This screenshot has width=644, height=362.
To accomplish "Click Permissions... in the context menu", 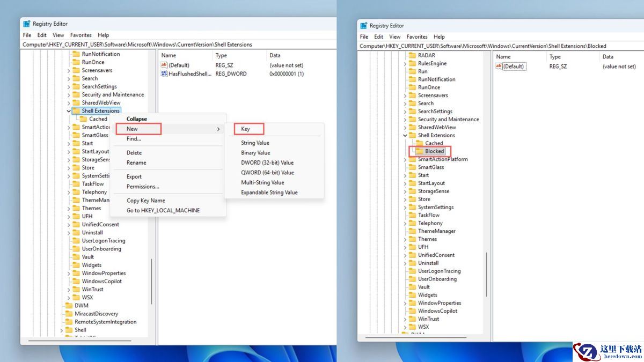I will click(143, 187).
